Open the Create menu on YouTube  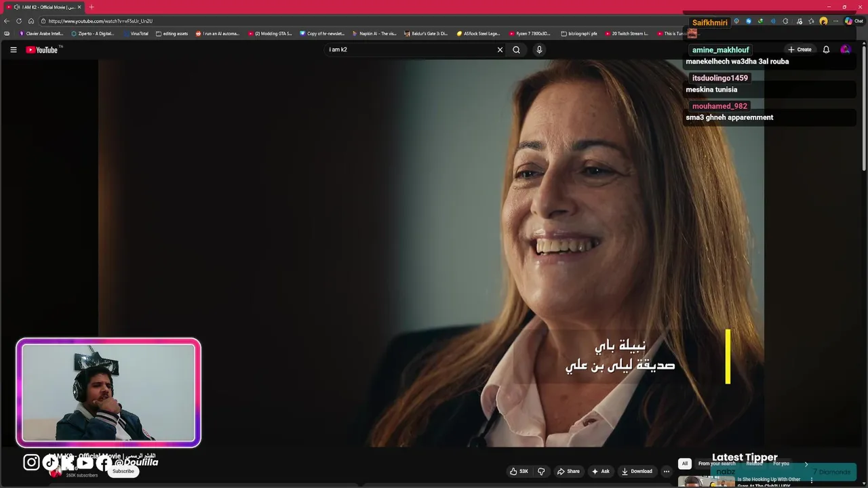pyautogui.click(x=800, y=49)
